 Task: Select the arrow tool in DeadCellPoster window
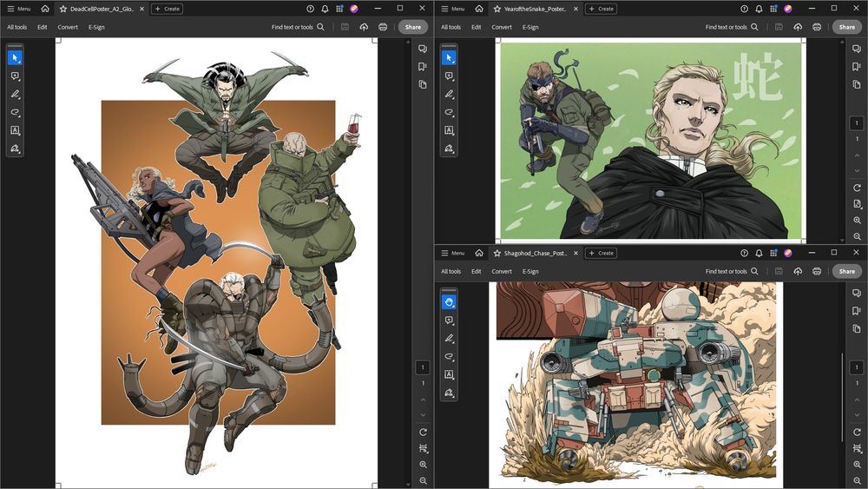pos(15,57)
